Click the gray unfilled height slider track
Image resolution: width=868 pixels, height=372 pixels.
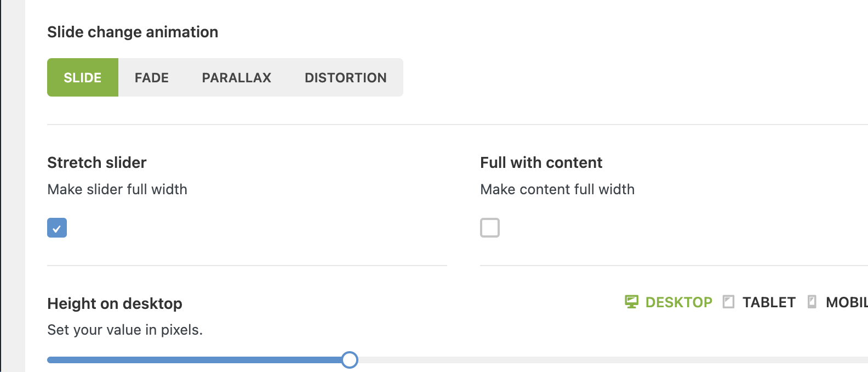coord(603,360)
